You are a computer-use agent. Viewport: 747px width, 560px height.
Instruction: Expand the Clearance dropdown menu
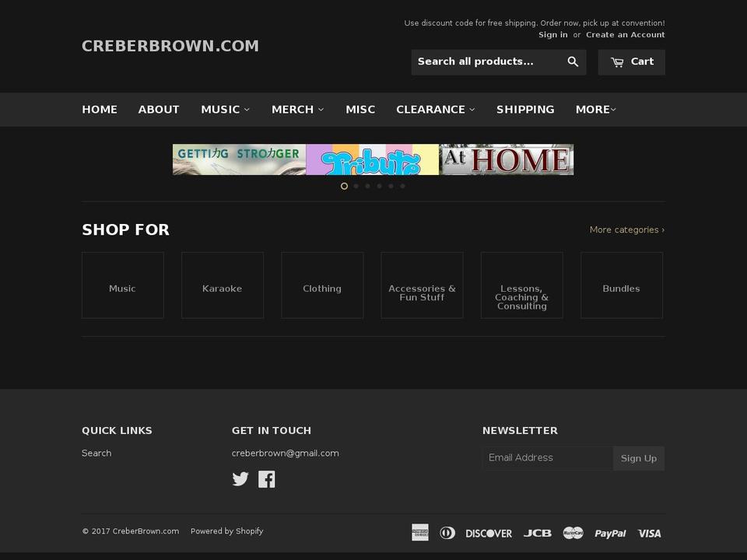point(436,110)
